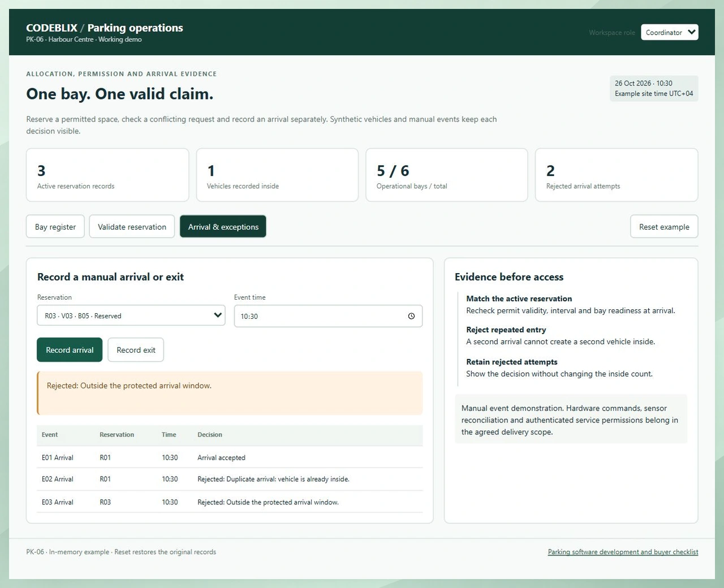Select the E01 Arrival event cell

tap(57, 457)
